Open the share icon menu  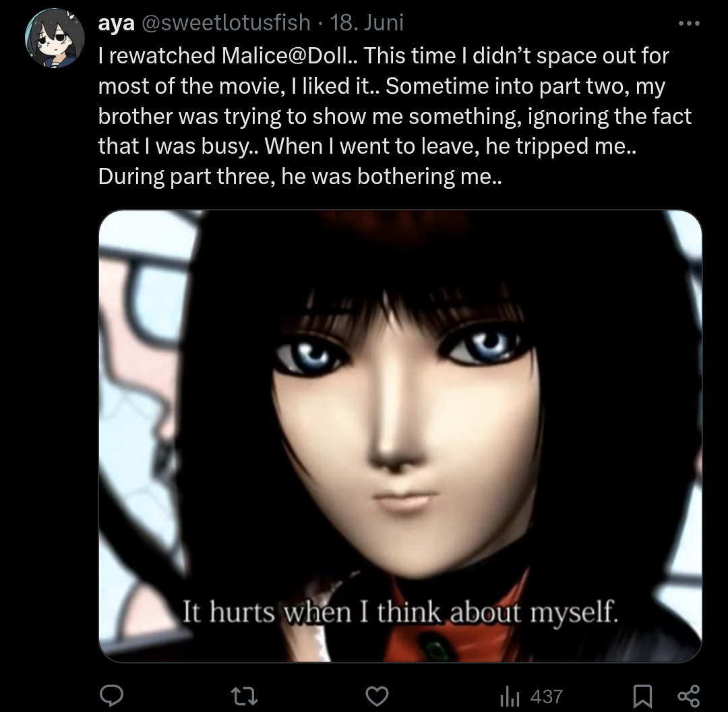(688, 696)
